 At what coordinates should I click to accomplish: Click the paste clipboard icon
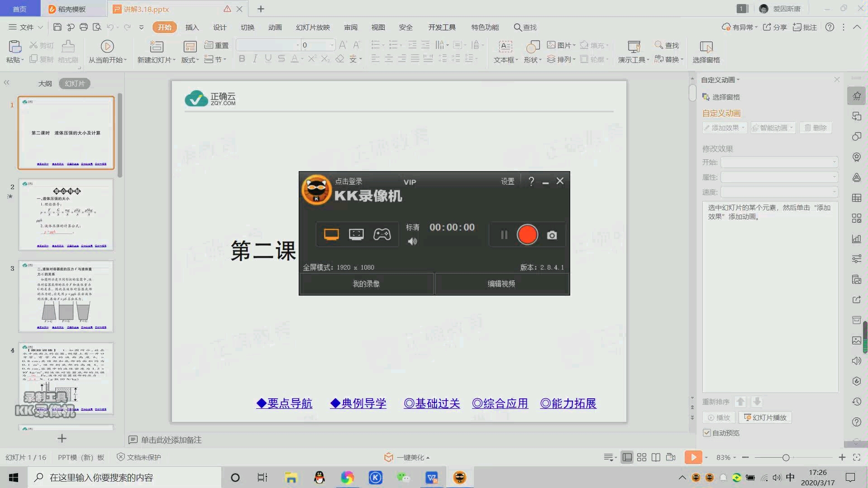click(15, 46)
